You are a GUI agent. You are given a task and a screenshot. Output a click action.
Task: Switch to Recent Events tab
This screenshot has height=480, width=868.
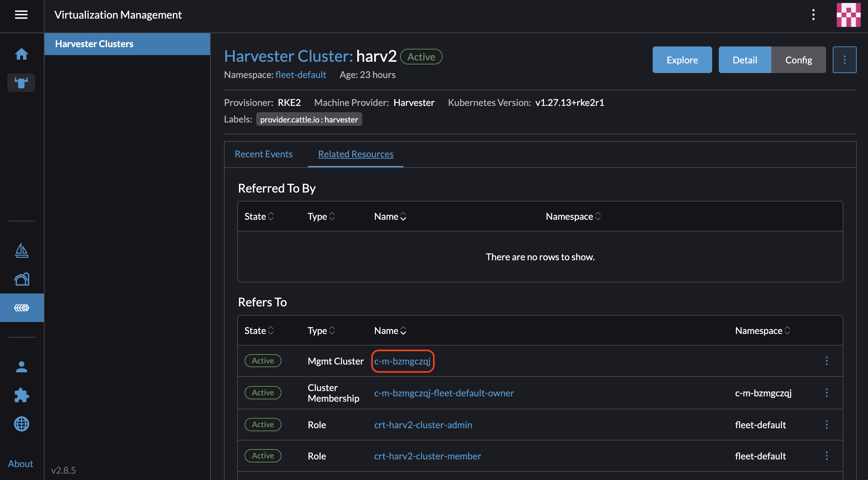click(x=263, y=154)
